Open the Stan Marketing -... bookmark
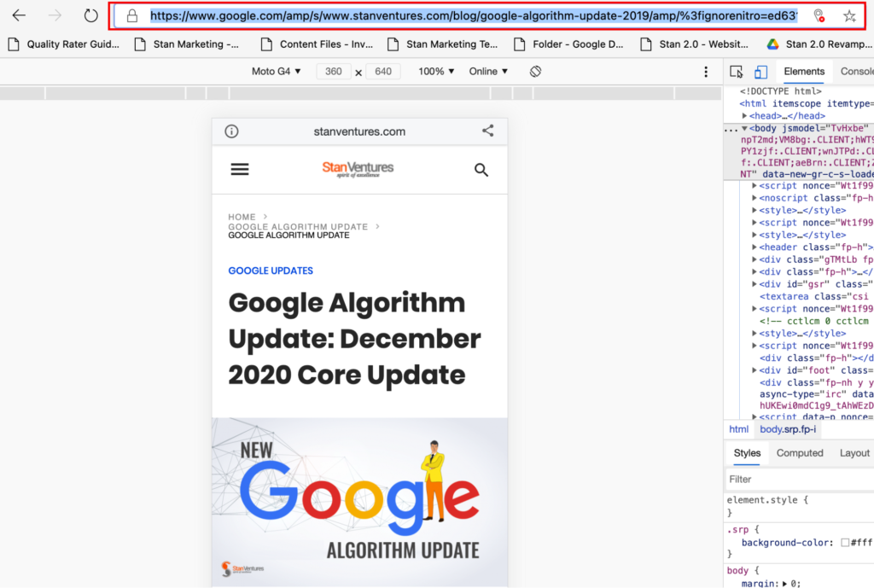Image resolution: width=874 pixels, height=588 pixels. tap(187, 44)
